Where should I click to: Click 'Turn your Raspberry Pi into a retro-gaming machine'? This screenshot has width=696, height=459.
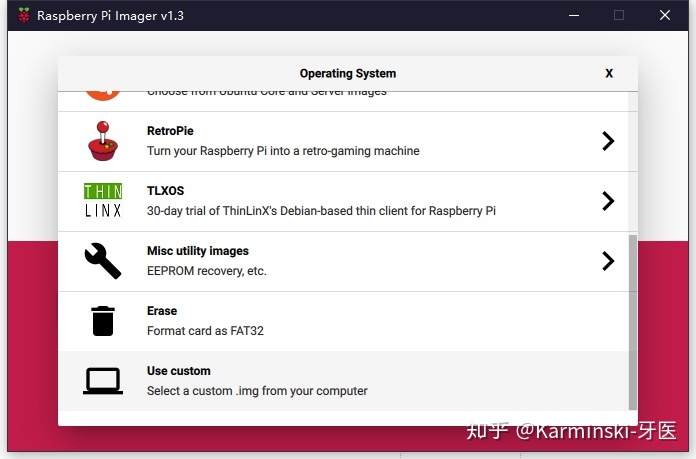tap(283, 151)
